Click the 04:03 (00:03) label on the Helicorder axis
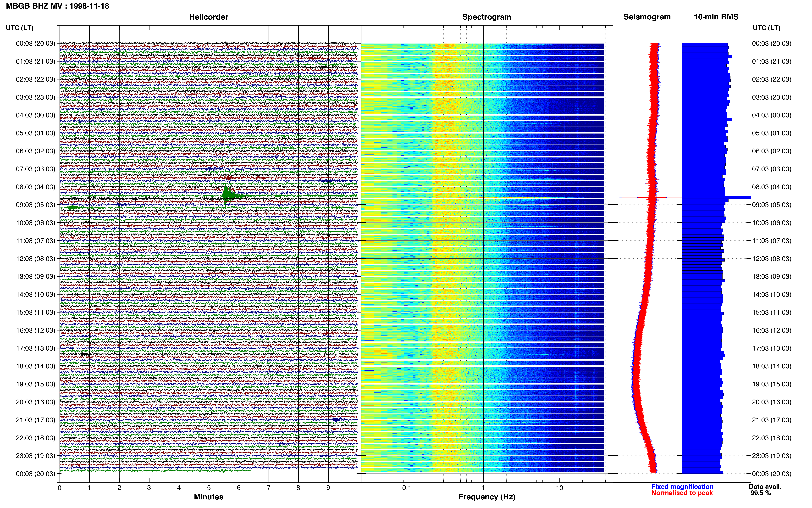Viewport: 812px width, 508px height. click(x=35, y=115)
